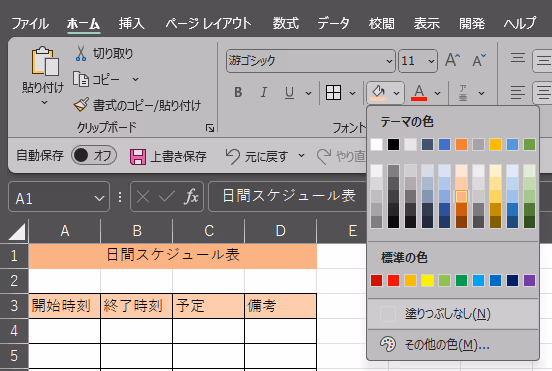Open the font size dropdown showing 11
This screenshot has width=552, height=371.
click(x=431, y=61)
